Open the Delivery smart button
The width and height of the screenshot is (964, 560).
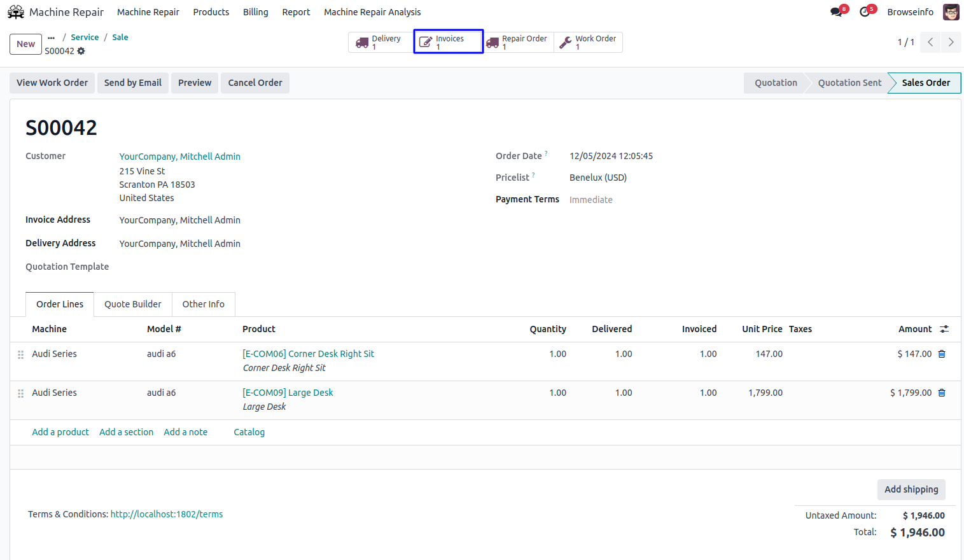point(380,42)
